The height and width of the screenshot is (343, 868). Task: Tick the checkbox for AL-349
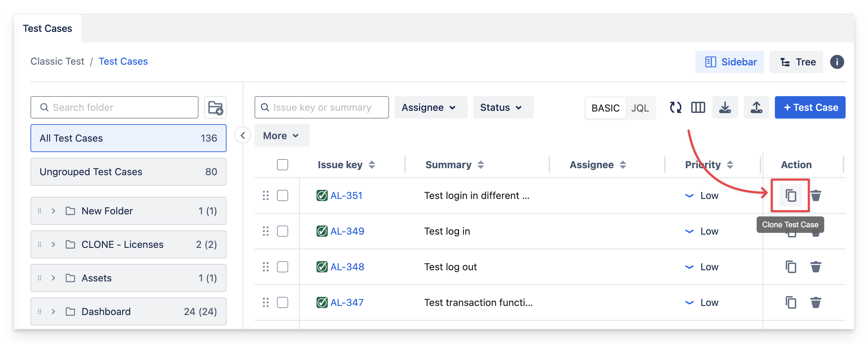(283, 231)
